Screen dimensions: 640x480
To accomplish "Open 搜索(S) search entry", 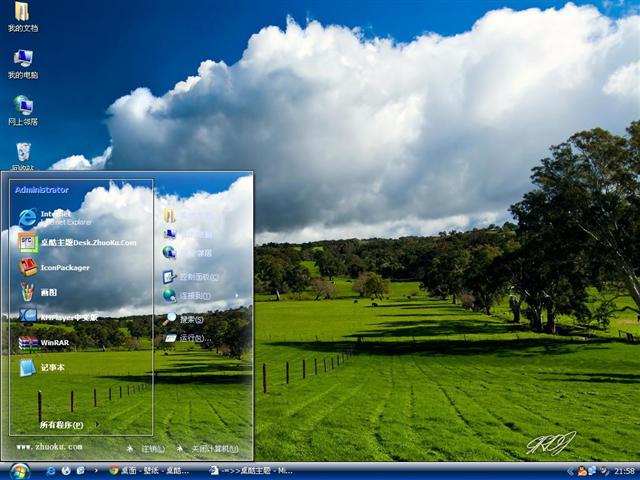I will (x=183, y=319).
